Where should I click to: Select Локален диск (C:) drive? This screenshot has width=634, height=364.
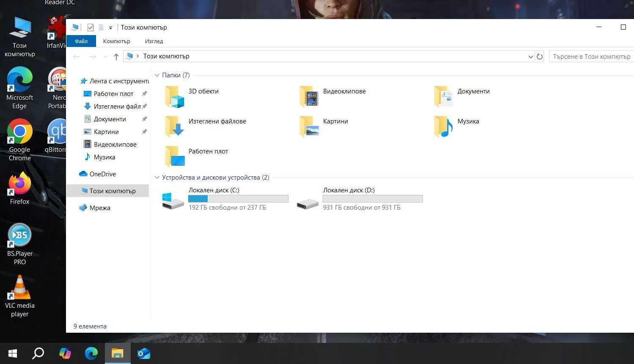pyautogui.click(x=225, y=199)
